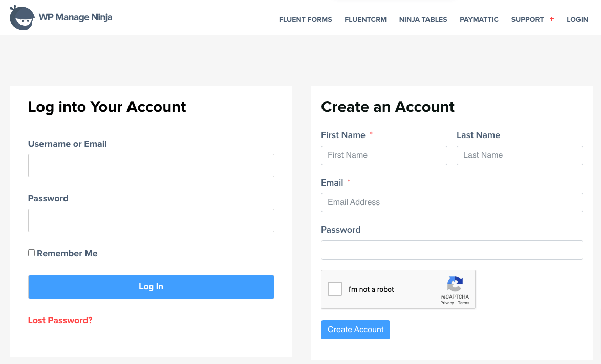601x364 pixels.
Task: Toggle the Remember Me checkbox
Action: pyautogui.click(x=32, y=253)
